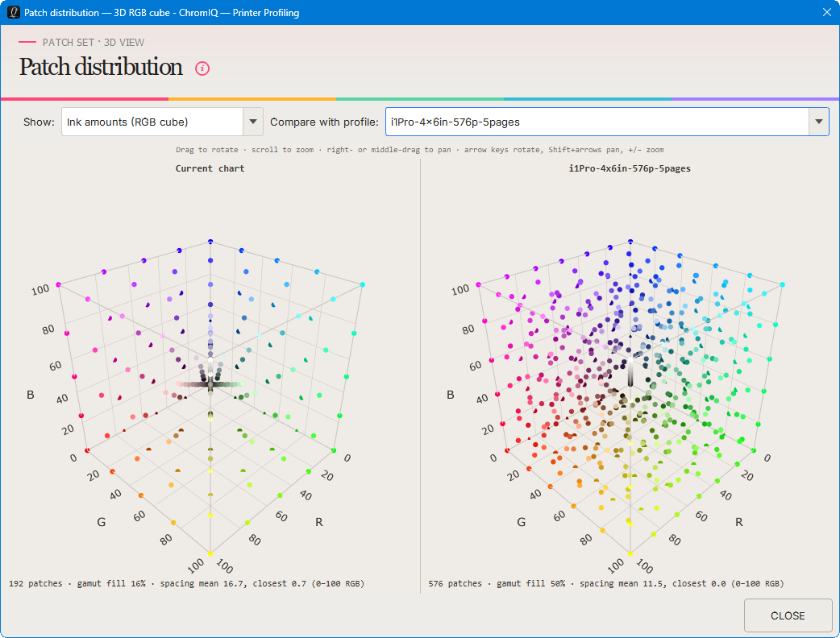This screenshot has width=840, height=638.
Task: Click the Current chart title
Action: pos(210,168)
